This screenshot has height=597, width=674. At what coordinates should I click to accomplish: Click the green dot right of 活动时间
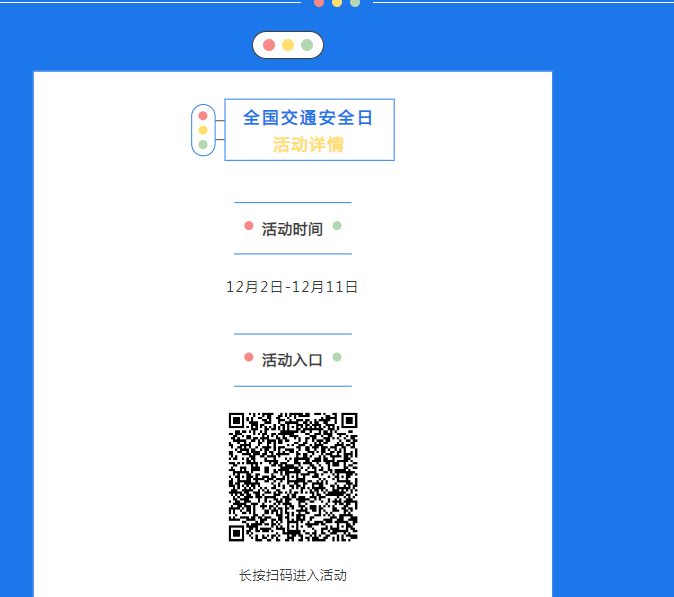pyautogui.click(x=337, y=226)
